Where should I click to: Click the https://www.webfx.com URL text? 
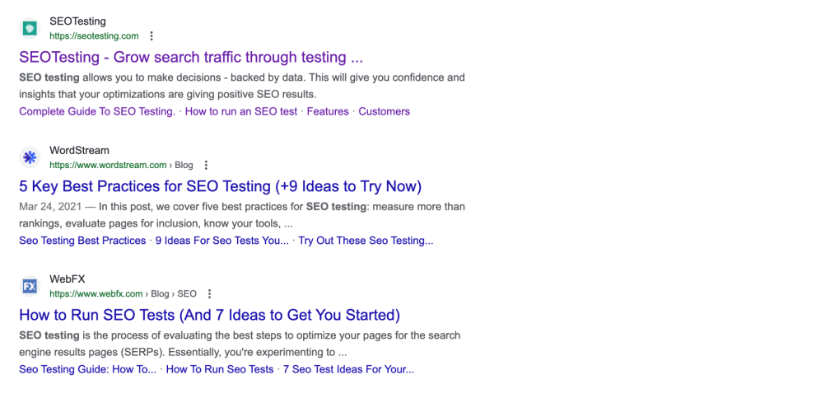[x=96, y=294]
